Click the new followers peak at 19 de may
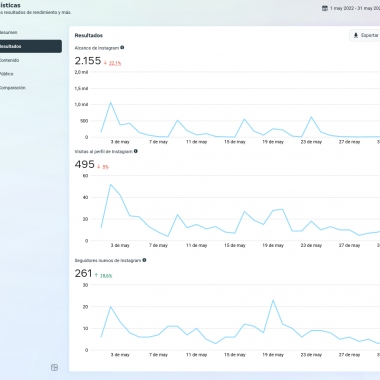Screen dimensions: 380x380 [x=273, y=300]
